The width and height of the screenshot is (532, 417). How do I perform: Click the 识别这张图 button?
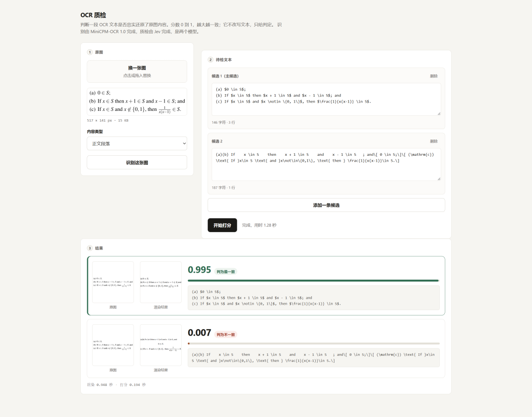[x=137, y=162]
